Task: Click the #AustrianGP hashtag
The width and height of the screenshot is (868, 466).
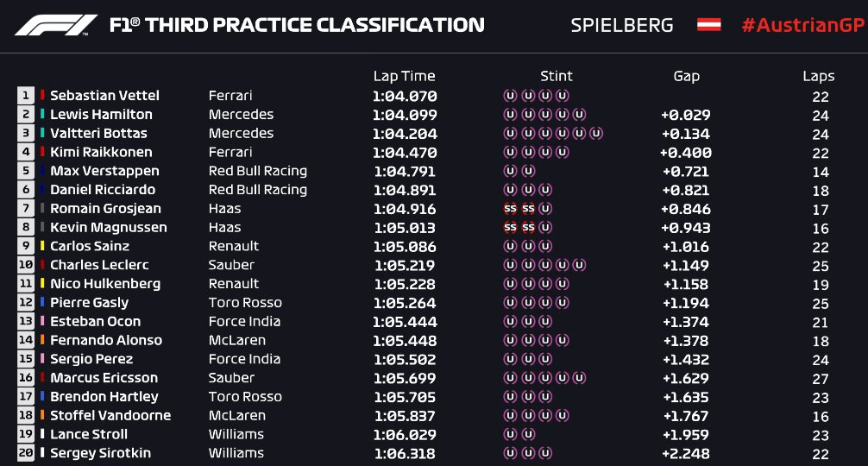Action: point(802,26)
